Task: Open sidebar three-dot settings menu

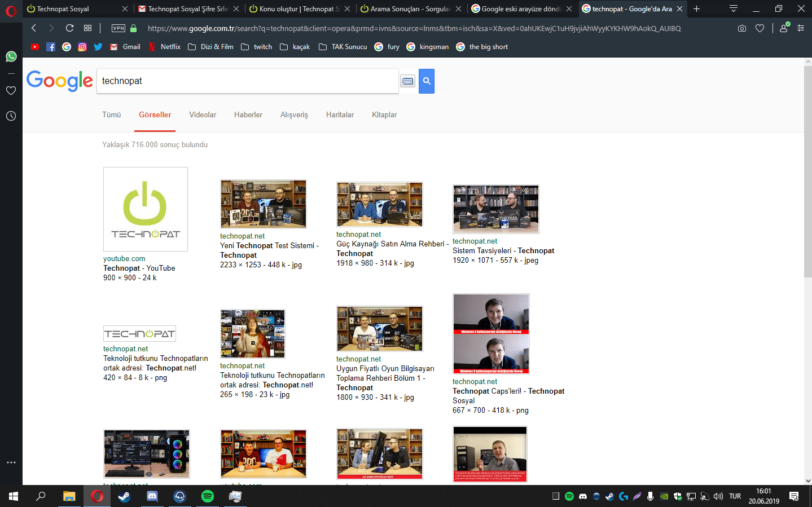Action: [11, 462]
